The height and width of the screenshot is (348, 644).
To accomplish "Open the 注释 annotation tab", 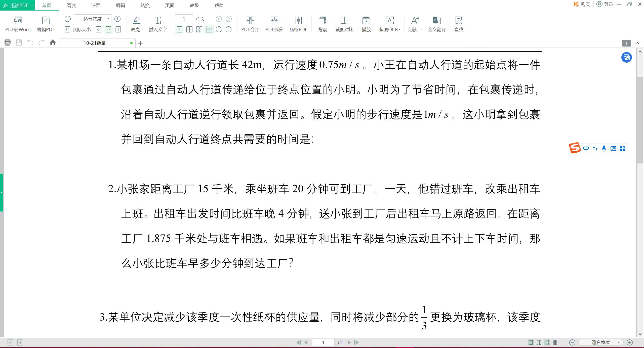I will point(95,5).
